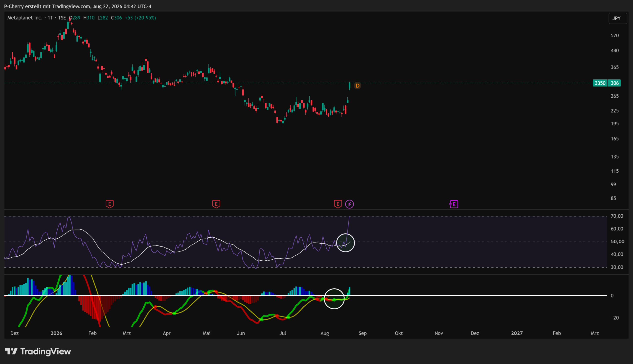Click the 99 price axis label
This screenshot has height=364, width=633.
[613, 184]
